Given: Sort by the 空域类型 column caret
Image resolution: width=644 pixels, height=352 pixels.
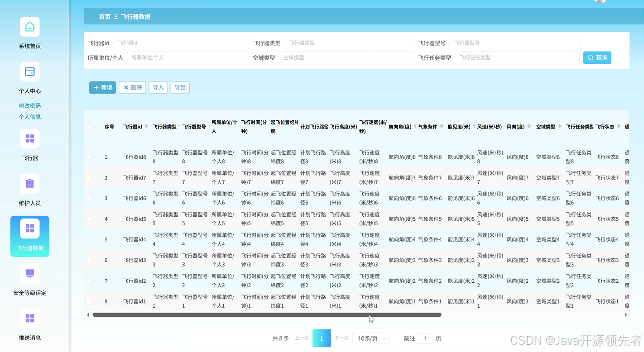Looking at the screenshot, I should tap(560, 127).
